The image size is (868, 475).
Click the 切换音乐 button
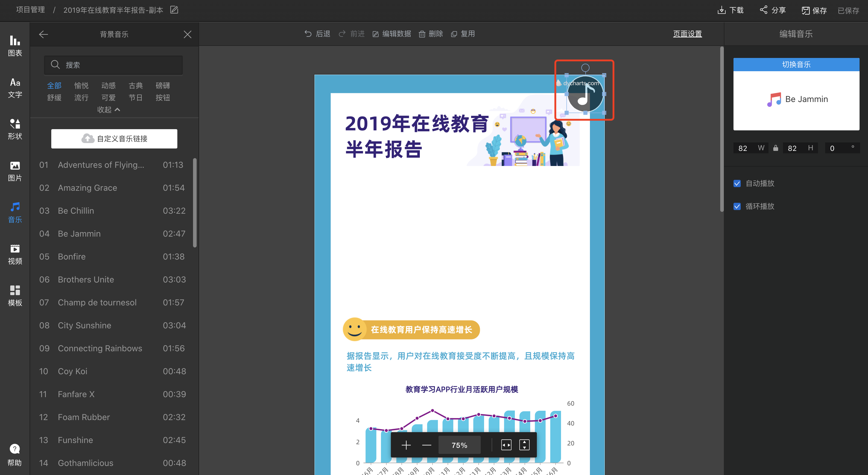(x=796, y=64)
